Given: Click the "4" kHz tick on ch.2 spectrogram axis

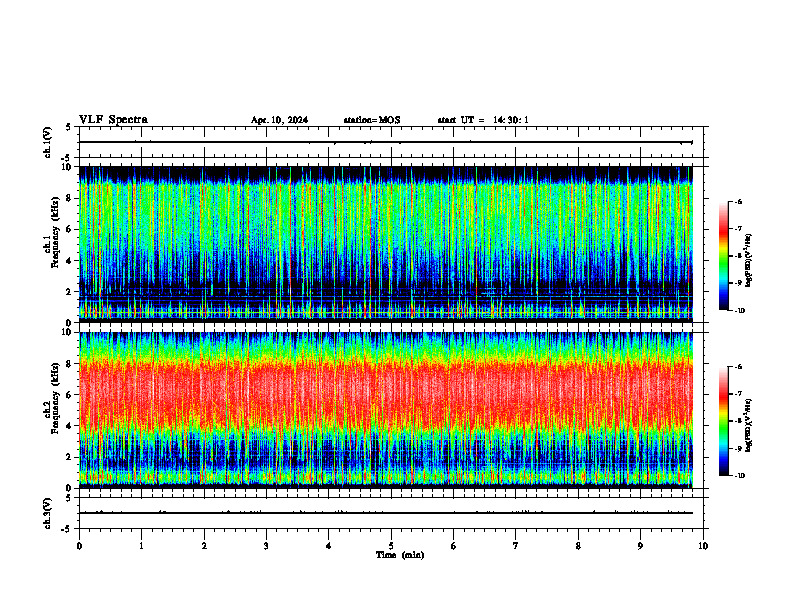Looking at the screenshot, I should coord(70,426).
